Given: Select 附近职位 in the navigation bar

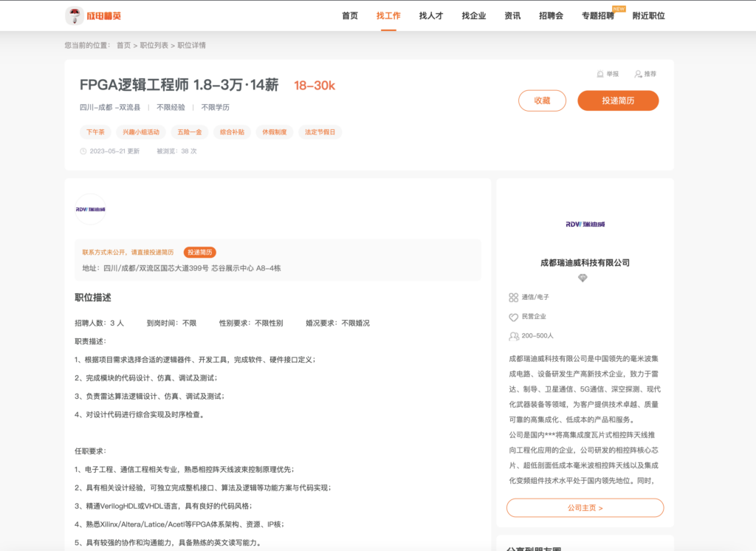Looking at the screenshot, I should pos(649,16).
